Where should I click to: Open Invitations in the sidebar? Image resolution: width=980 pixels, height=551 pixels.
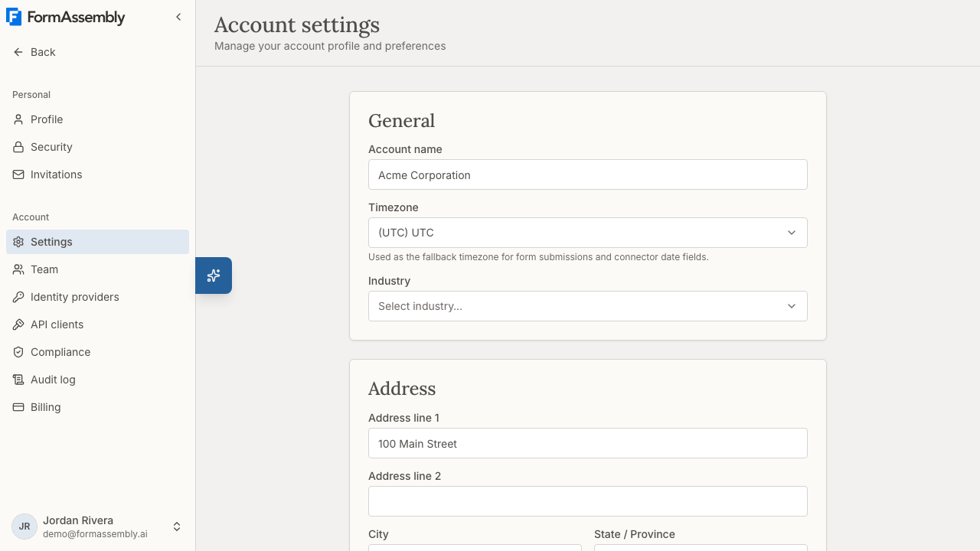pyautogui.click(x=97, y=174)
